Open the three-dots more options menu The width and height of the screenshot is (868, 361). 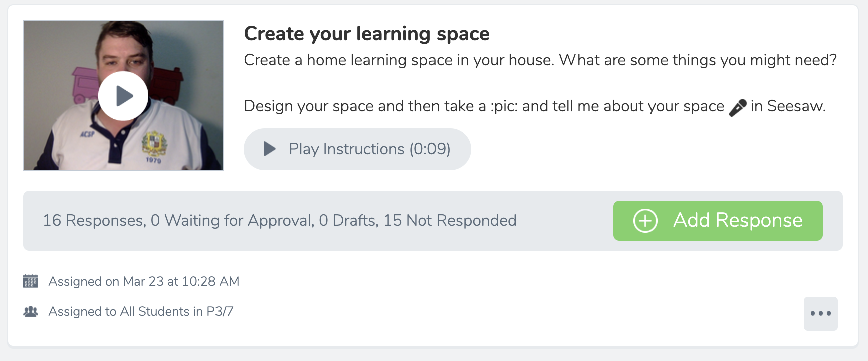tap(820, 314)
